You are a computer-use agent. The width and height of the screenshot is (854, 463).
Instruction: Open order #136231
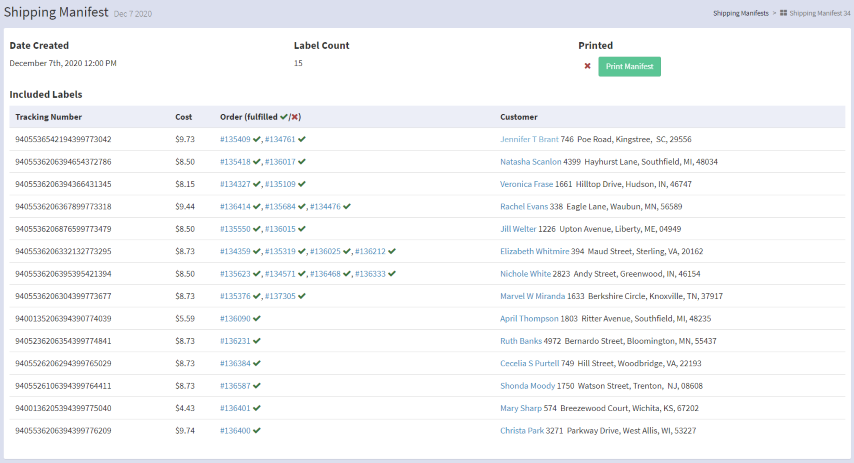pyautogui.click(x=235, y=341)
